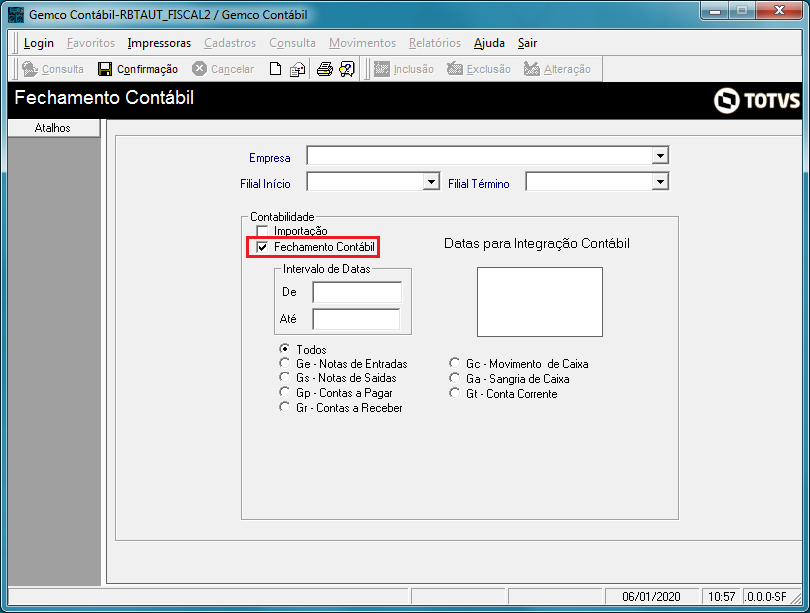Image resolution: width=810 pixels, height=613 pixels.
Task: Select Gc - Movimento de Caixa option
Action: [x=455, y=363]
